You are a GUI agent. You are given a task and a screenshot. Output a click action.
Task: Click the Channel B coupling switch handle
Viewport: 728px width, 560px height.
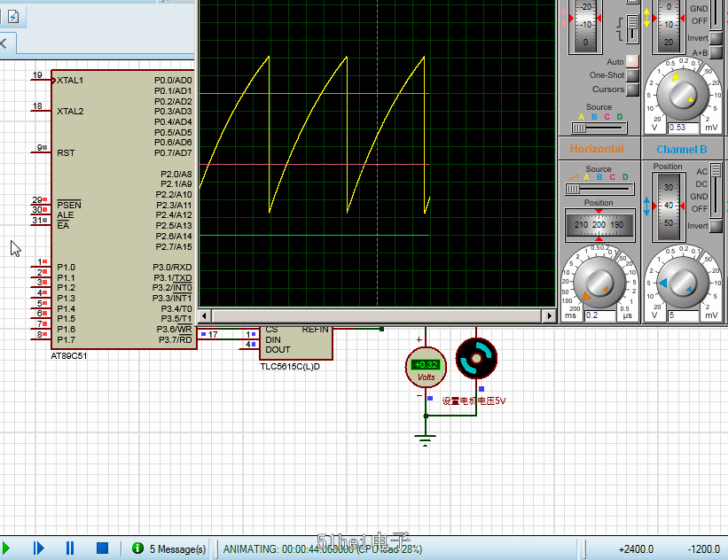coord(716,169)
